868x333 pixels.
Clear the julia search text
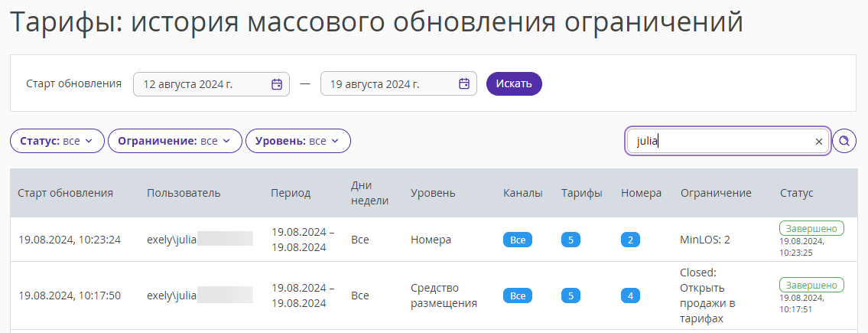(x=819, y=142)
